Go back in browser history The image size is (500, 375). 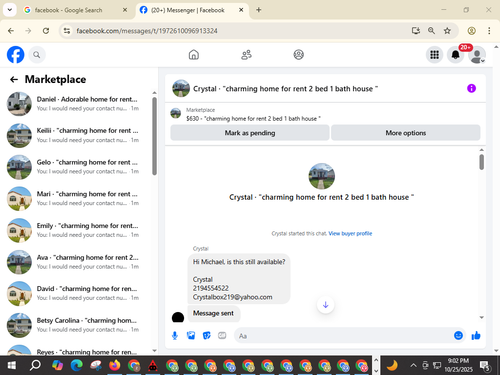11,31
